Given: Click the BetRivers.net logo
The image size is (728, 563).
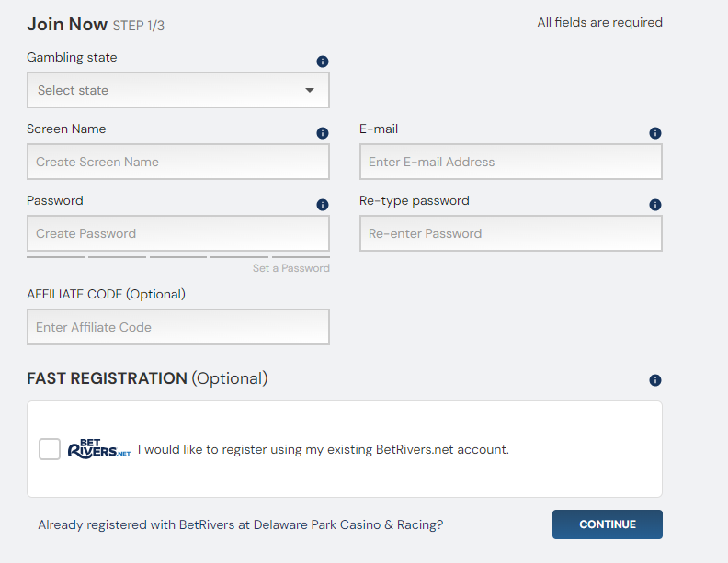Looking at the screenshot, I should (99, 450).
